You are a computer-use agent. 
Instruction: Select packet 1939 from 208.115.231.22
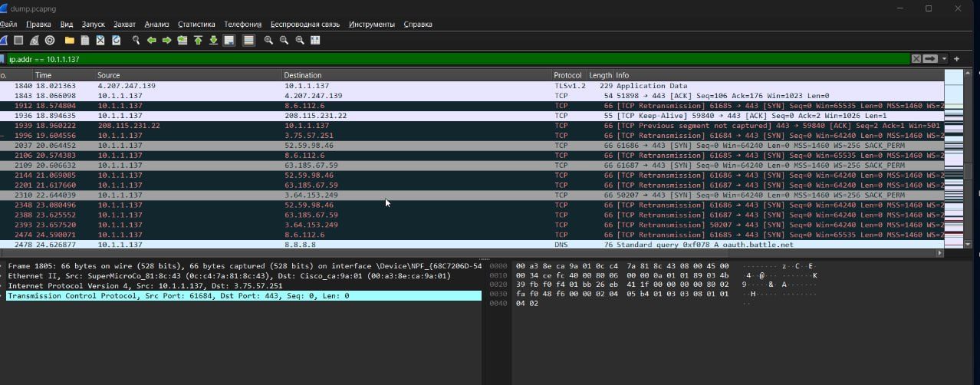coord(472,126)
